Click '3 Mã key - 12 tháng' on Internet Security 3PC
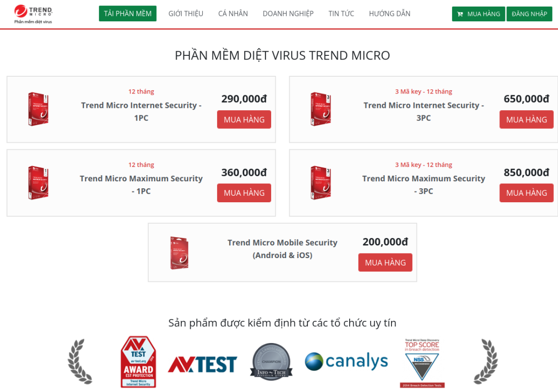 424,92
